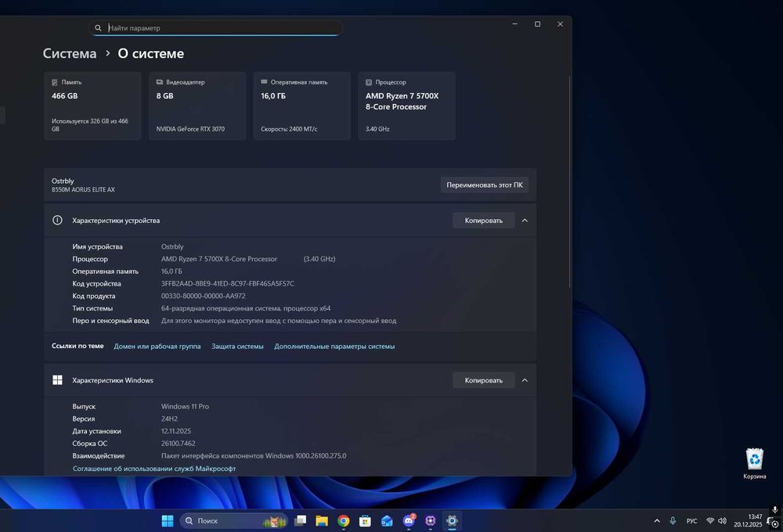Click the Settings window vertical scrollbar
The image size is (783, 532).
(x=569, y=182)
